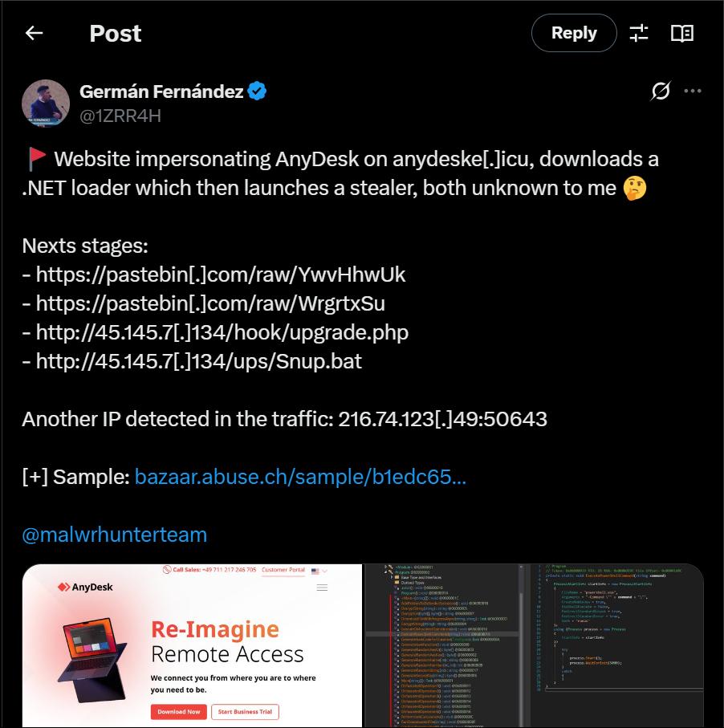The image size is (724, 728).
Task: Click Germán Fernández's profile avatar
Action: (45, 103)
